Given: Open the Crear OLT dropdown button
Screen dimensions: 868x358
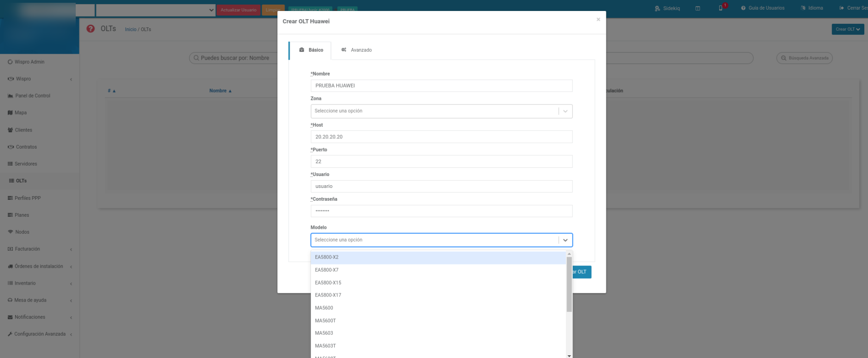Looking at the screenshot, I should tap(848, 29).
